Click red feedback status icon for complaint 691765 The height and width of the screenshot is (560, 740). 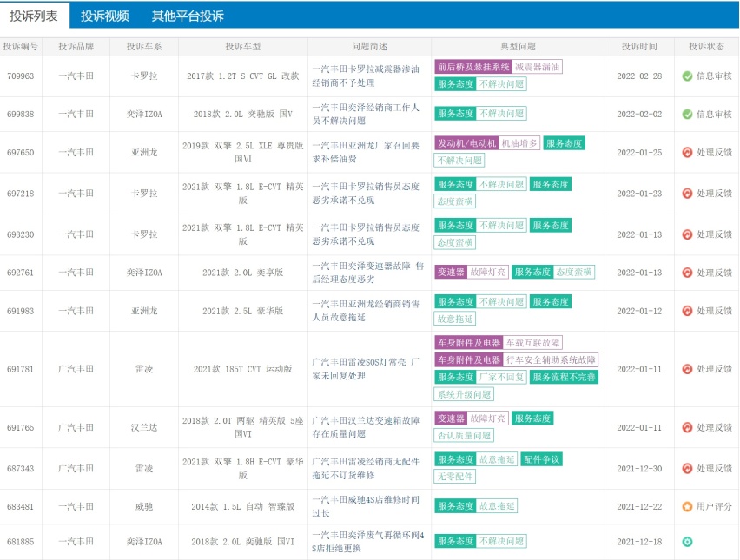[x=687, y=427]
